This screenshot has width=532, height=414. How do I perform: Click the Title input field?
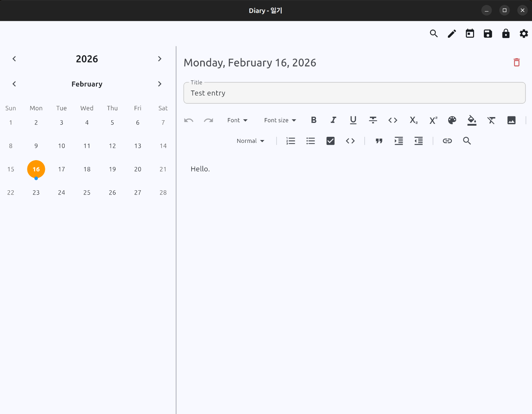click(354, 93)
